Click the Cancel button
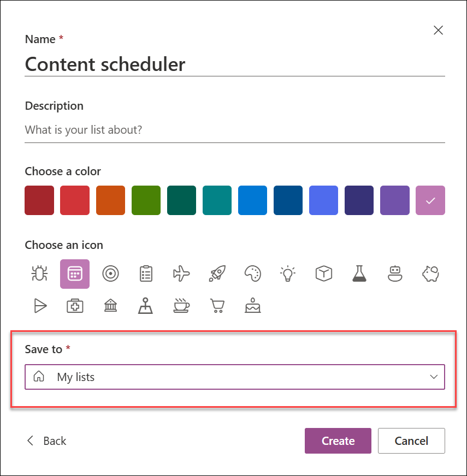The image size is (467, 476). [411, 441]
